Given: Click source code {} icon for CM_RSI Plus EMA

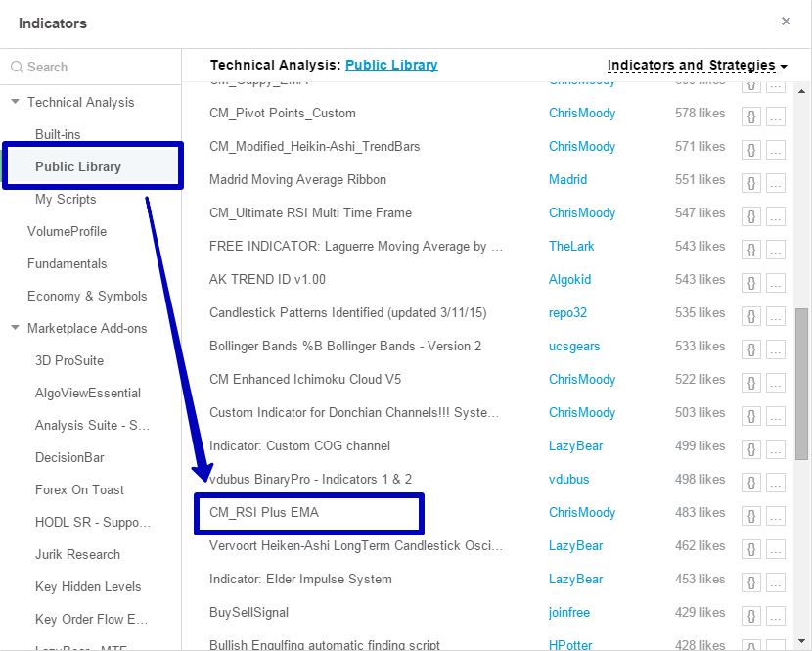Looking at the screenshot, I should tap(750, 513).
